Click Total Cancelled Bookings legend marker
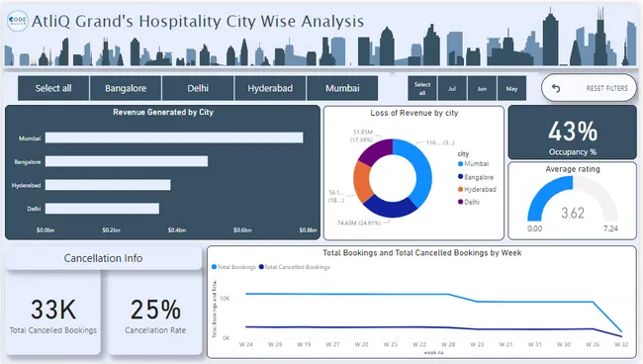This screenshot has height=364, width=643. click(261, 267)
